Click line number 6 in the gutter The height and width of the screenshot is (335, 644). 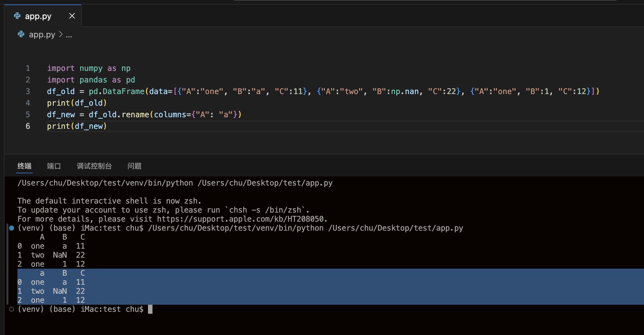pos(28,126)
